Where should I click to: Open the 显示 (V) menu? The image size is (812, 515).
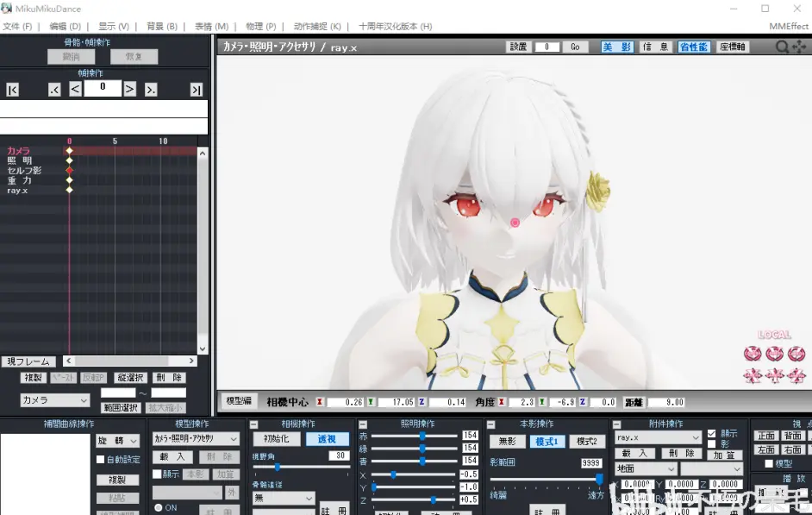(x=114, y=26)
